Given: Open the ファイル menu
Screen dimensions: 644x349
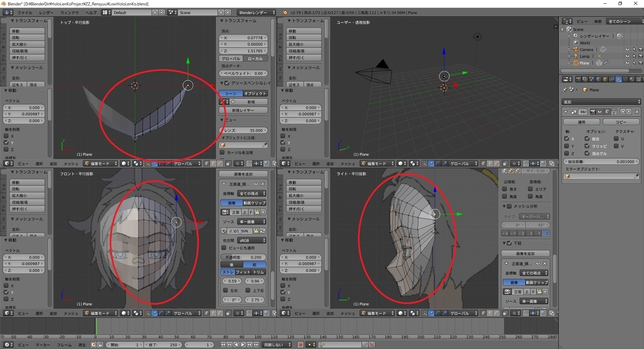Looking at the screenshot, I should pos(25,13).
